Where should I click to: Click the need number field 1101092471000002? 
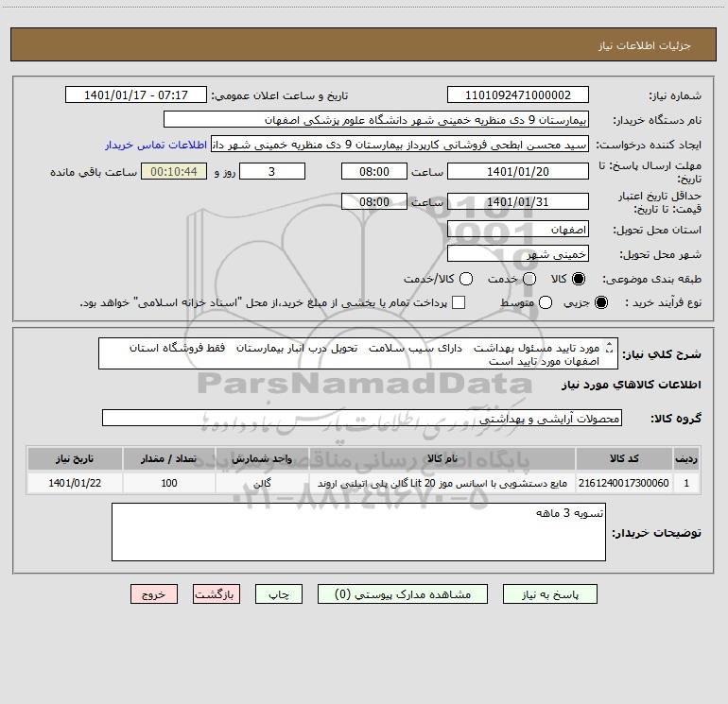click(518, 94)
